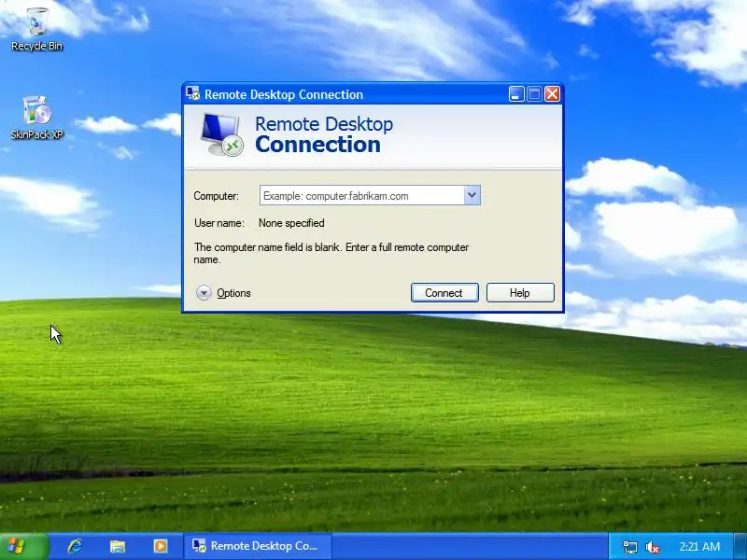Launch the media player quick launch icon
Image resolution: width=747 pixels, height=560 pixels.
click(x=161, y=546)
